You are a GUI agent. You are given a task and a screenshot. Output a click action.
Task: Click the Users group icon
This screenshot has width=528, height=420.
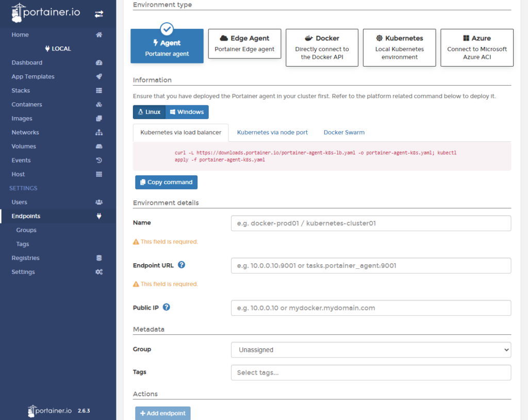pos(99,202)
